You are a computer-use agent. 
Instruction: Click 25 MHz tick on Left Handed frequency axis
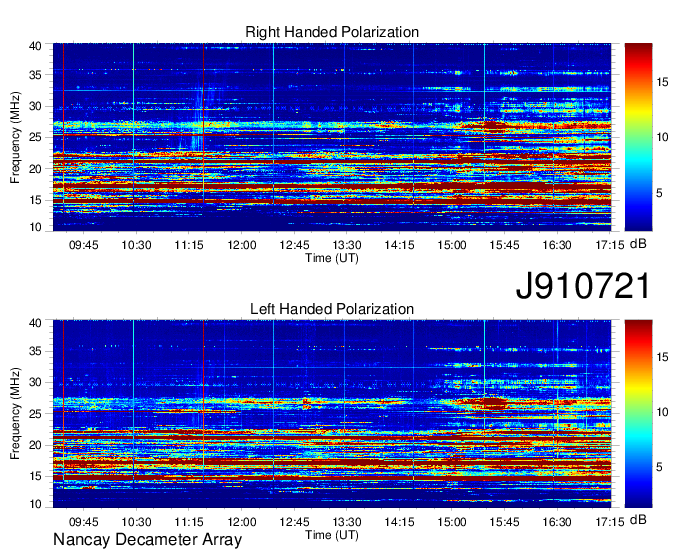point(35,414)
